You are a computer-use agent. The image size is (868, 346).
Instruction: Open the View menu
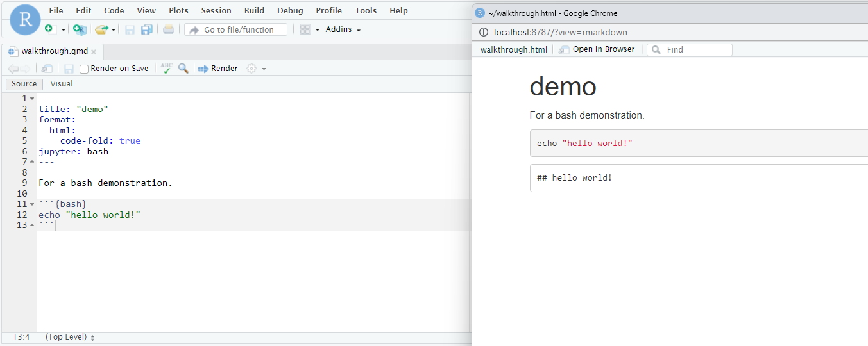coord(146,10)
